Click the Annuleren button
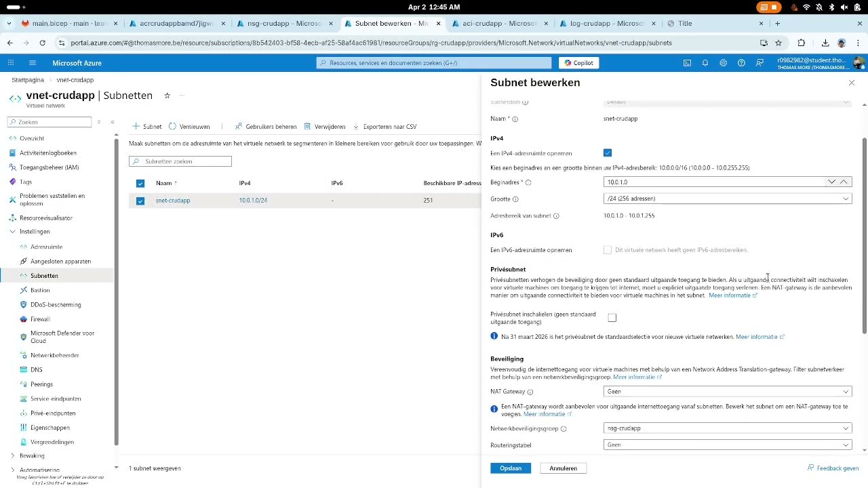 564,468
